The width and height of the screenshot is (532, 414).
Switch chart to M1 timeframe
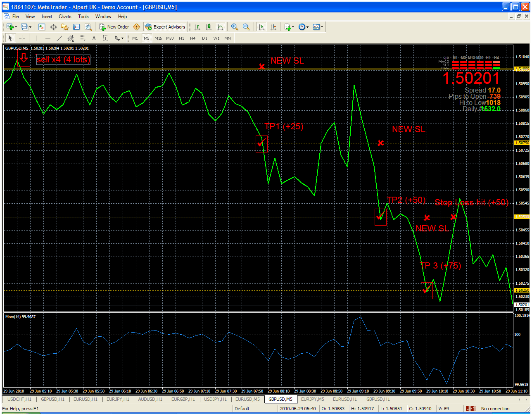(135, 38)
